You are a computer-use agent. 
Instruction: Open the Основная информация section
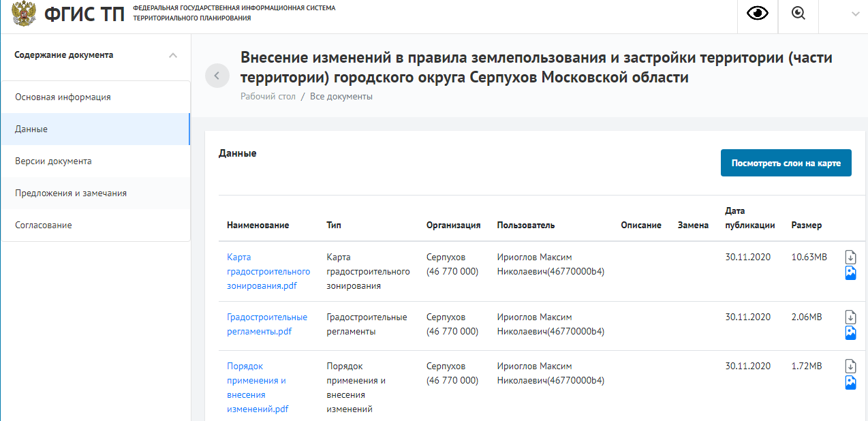click(63, 97)
